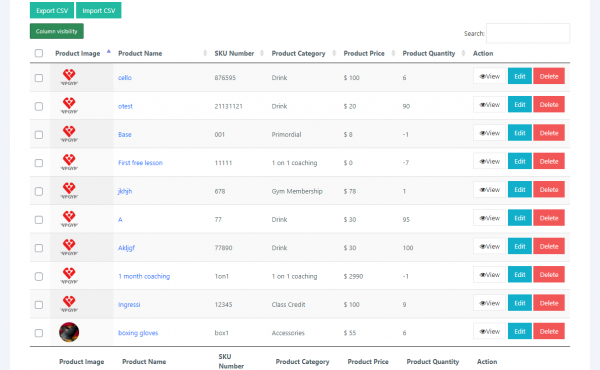The width and height of the screenshot is (600, 370).
Task: Check the checkbox for First free lesson row
Action: pos(39,163)
